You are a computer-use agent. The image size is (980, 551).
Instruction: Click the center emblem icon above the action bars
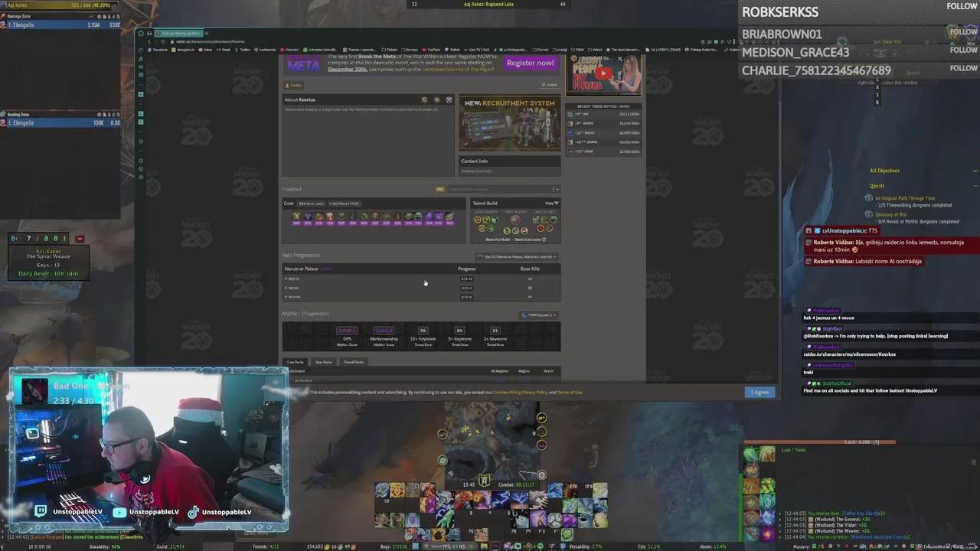tap(484, 481)
